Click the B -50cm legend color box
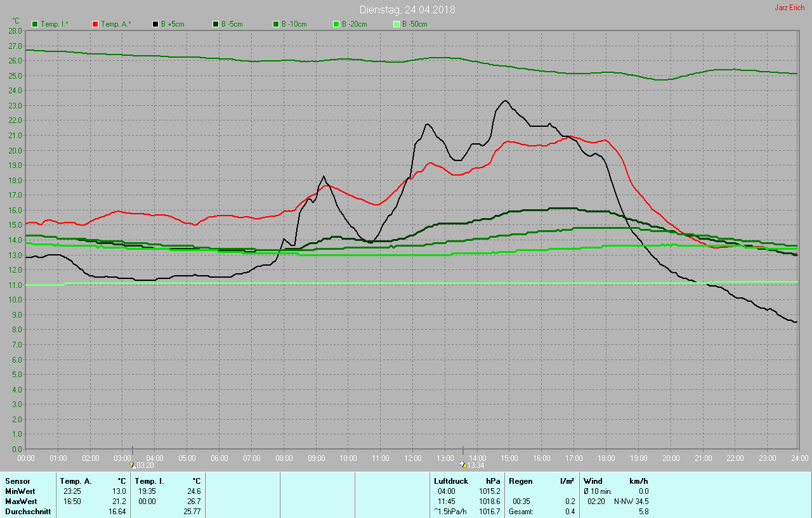This screenshot has width=812, height=518. pyautogui.click(x=396, y=24)
